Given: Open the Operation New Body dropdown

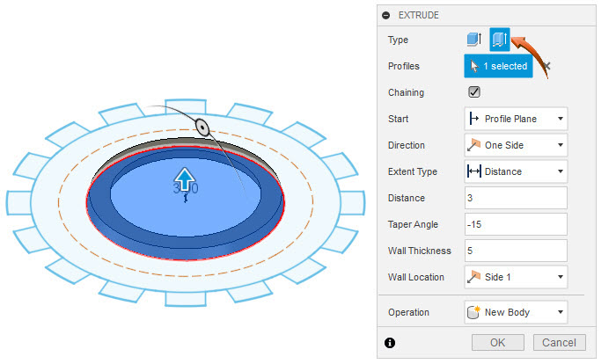Looking at the screenshot, I should click(x=516, y=312).
